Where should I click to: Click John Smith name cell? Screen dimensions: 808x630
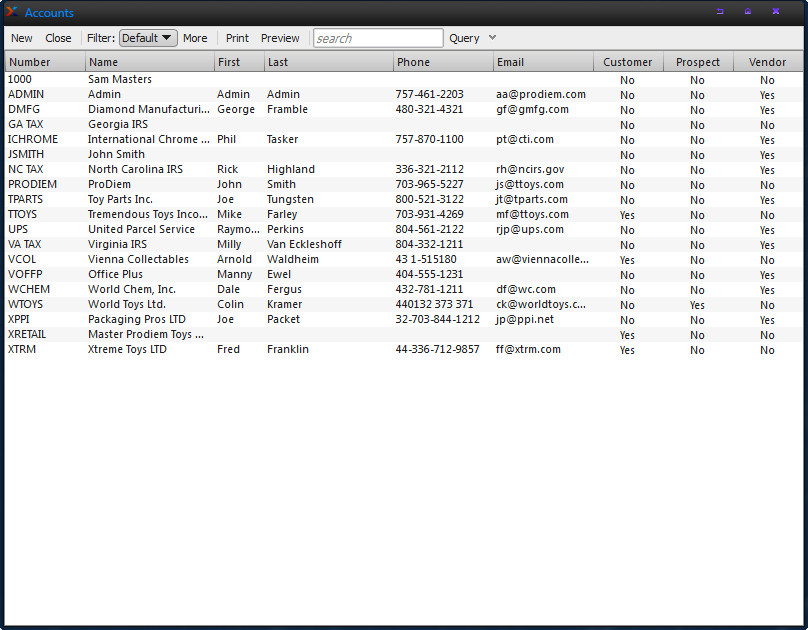point(116,154)
